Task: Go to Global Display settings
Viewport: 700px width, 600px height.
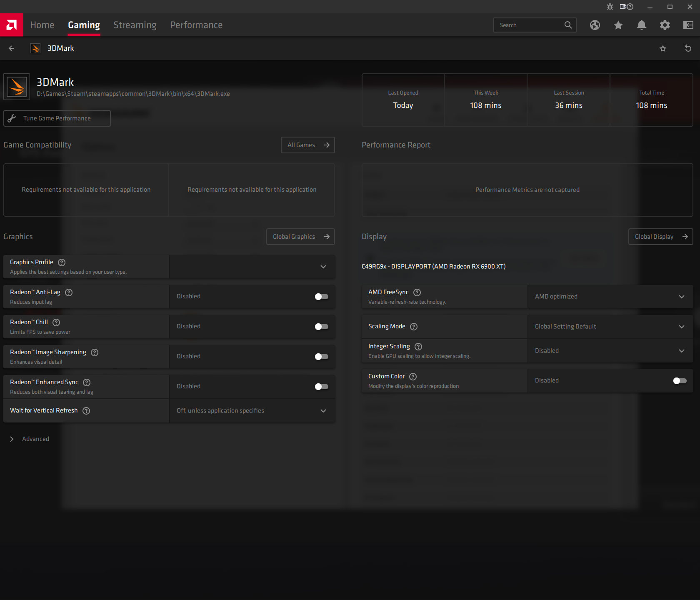Action: point(660,237)
